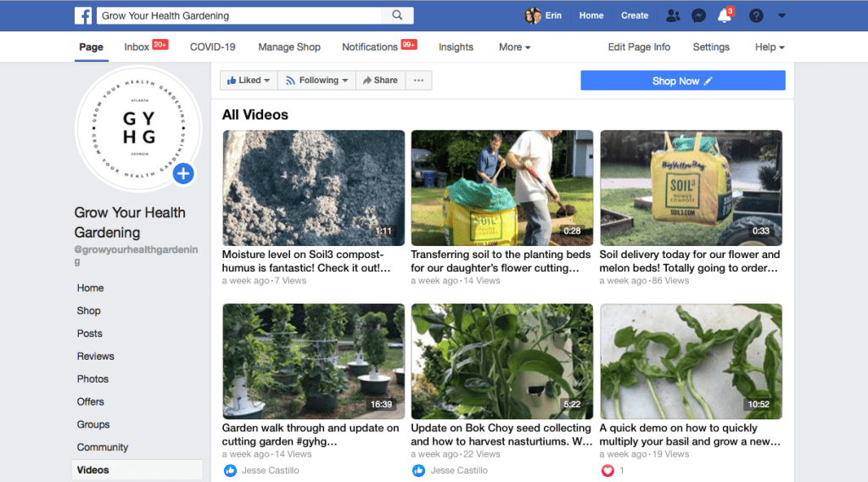
Task: Open 'Update on Bok Choy seed collecting' title
Action: tap(501, 434)
